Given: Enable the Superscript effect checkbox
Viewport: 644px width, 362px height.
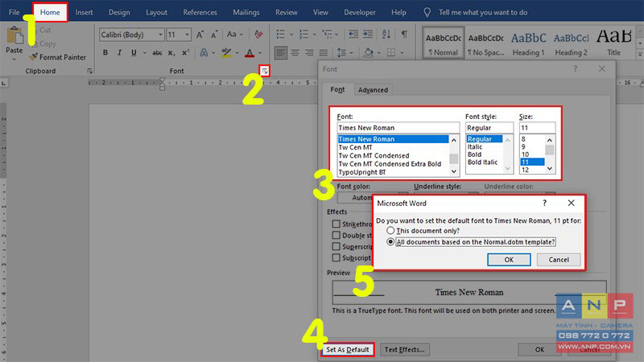Looking at the screenshot, I should [336, 246].
